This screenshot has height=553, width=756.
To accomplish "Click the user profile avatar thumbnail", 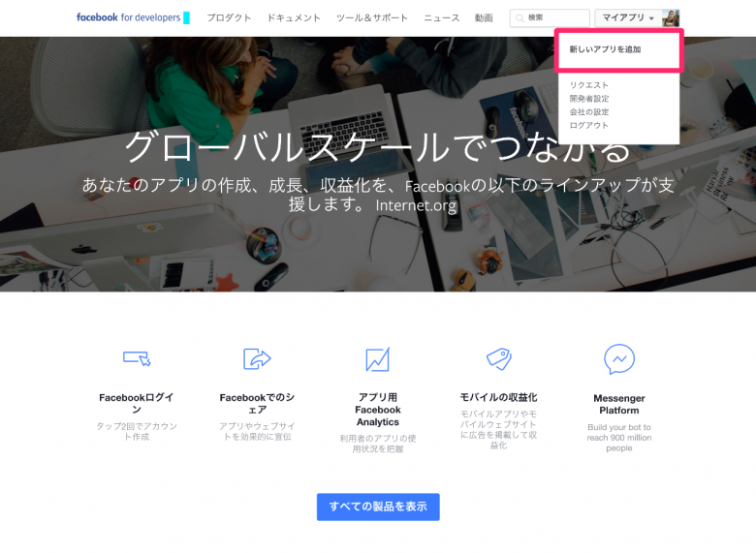I will tap(671, 17).
